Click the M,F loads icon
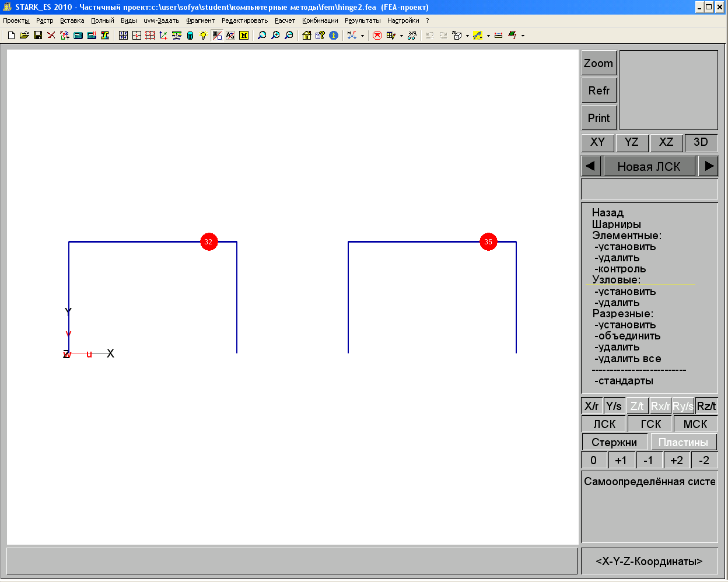The width and height of the screenshot is (728, 582). click(x=352, y=36)
